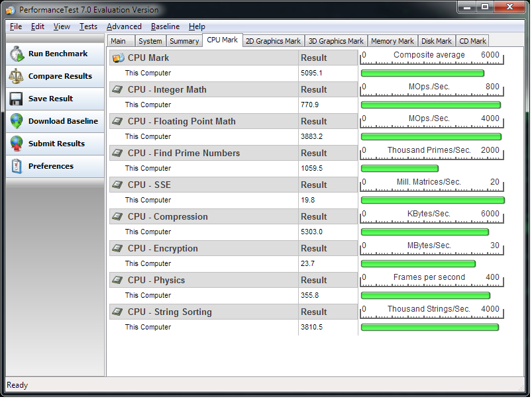Select the CPU - Compression header text
Image resolution: width=532 pixels, height=399 pixels.
(168, 216)
